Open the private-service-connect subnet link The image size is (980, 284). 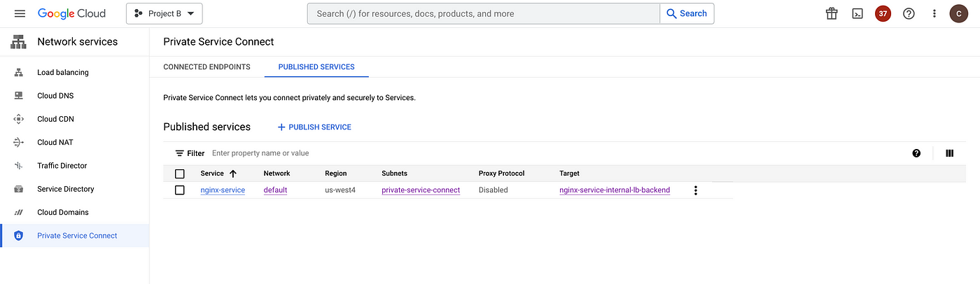click(x=421, y=190)
